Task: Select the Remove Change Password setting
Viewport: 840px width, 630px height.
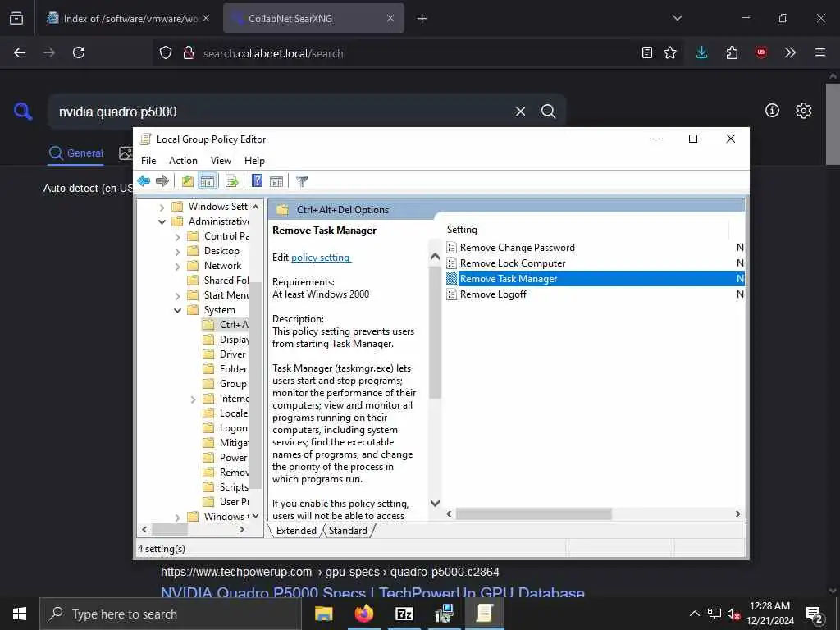Action: pos(518,248)
